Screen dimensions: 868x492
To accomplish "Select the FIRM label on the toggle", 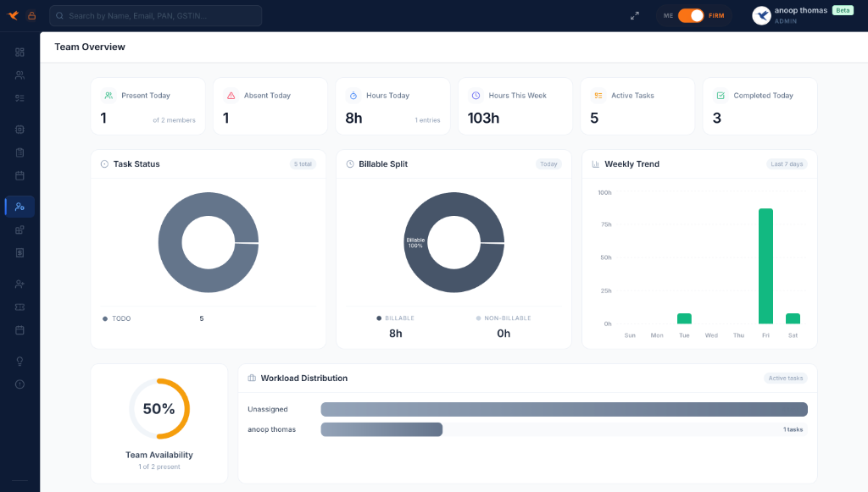I will point(716,15).
